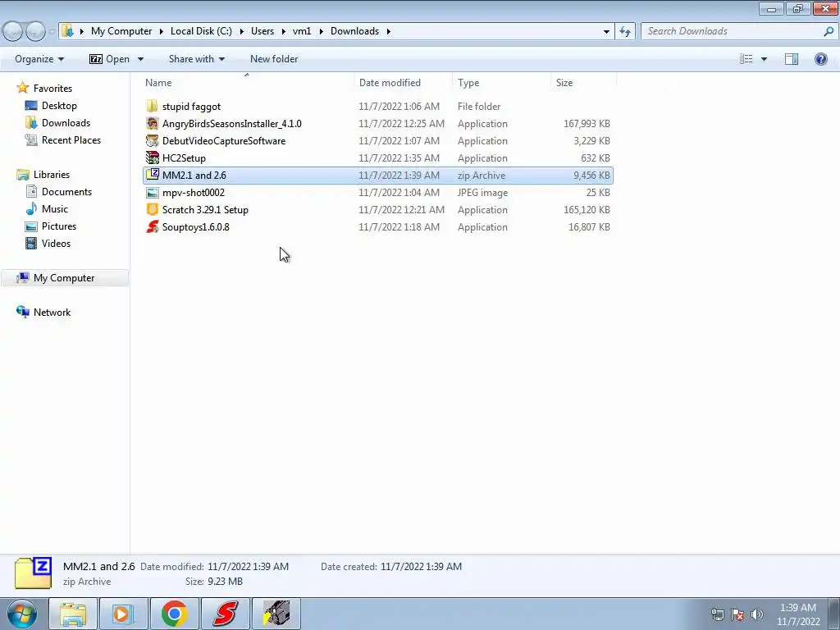Viewport: 840px width, 630px height.
Task: Toggle the preview pane button
Action: [x=792, y=59]
